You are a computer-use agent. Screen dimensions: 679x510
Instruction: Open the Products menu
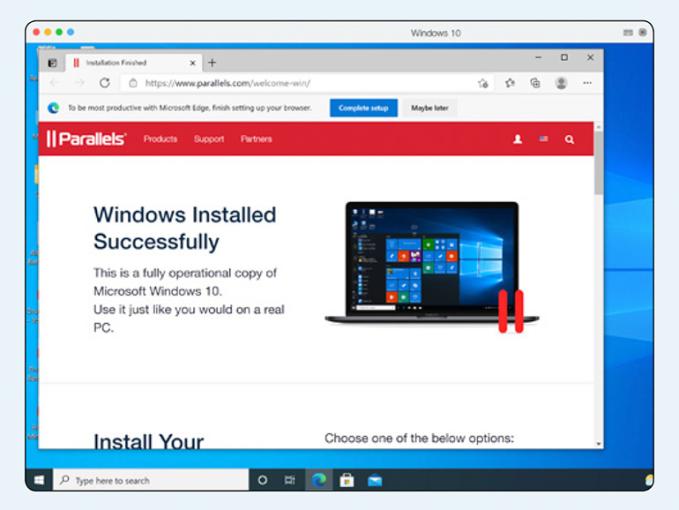(x=160, y=139)
